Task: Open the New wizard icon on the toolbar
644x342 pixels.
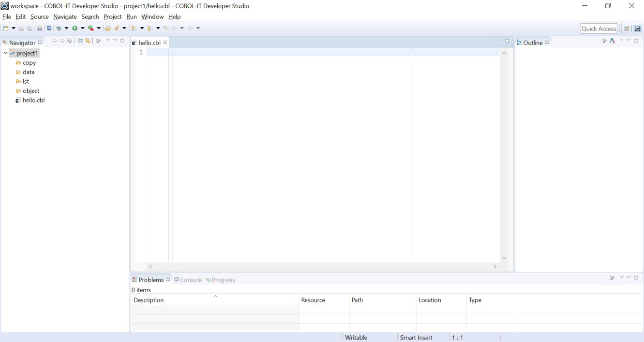Action: coord(6,28)
